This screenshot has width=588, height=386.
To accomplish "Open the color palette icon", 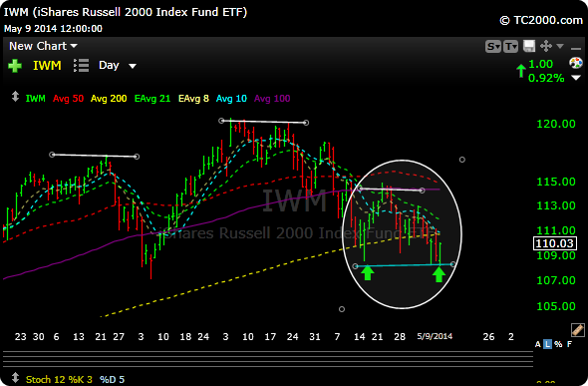I will click(x=576, y=63).
